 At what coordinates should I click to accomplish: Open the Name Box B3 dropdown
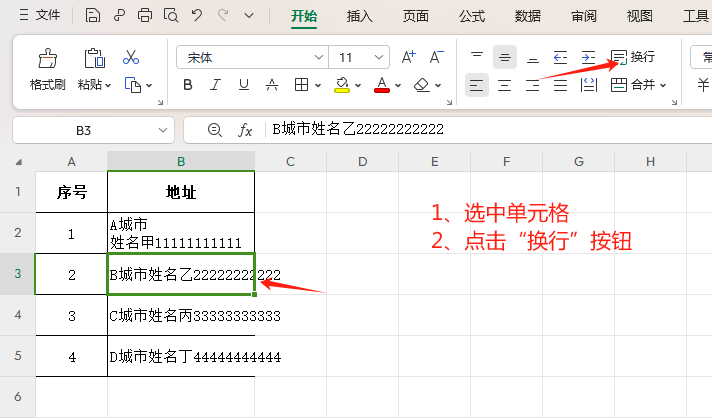pos(163,130)
